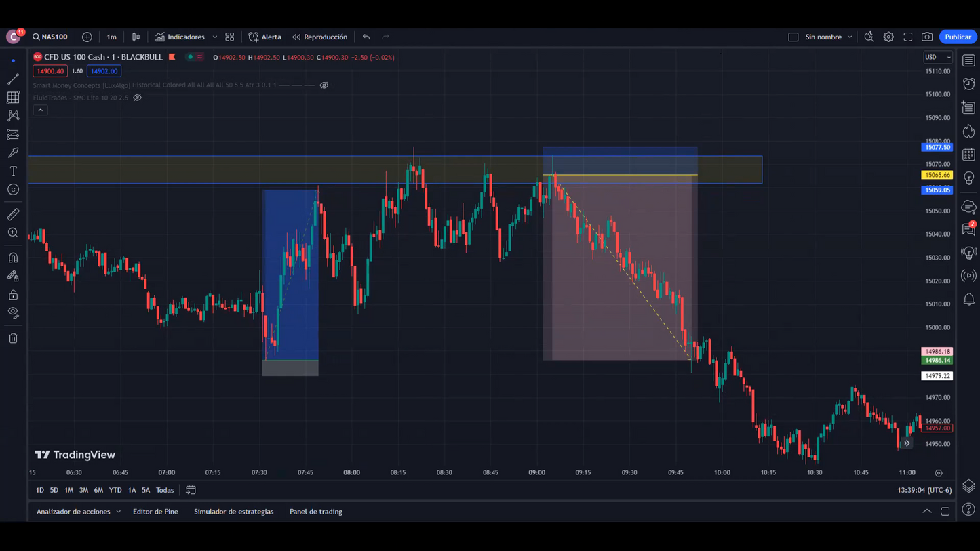The width and height of the screenshot is (980, 551).
Task: Enter fullscreen mode
Action: [908, 37]
